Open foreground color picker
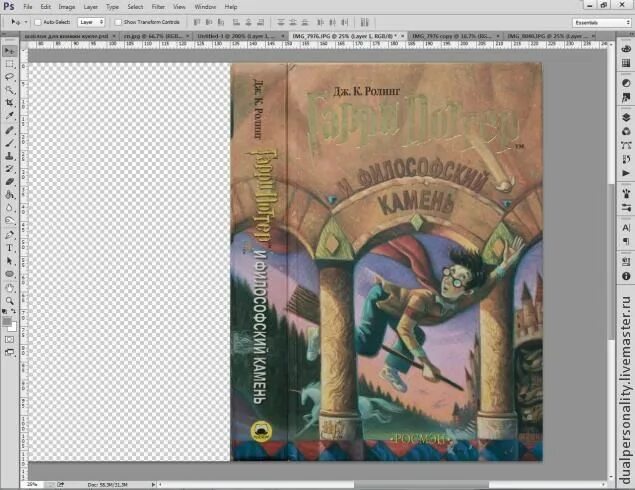The width and height of the screenshot is (635, 490). coord(6,321)
